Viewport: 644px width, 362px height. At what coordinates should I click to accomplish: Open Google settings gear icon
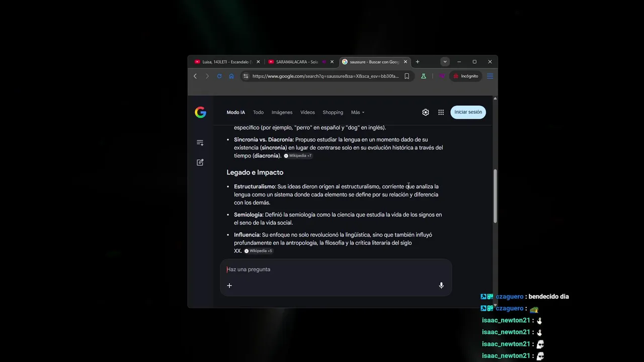coord(426,112)
